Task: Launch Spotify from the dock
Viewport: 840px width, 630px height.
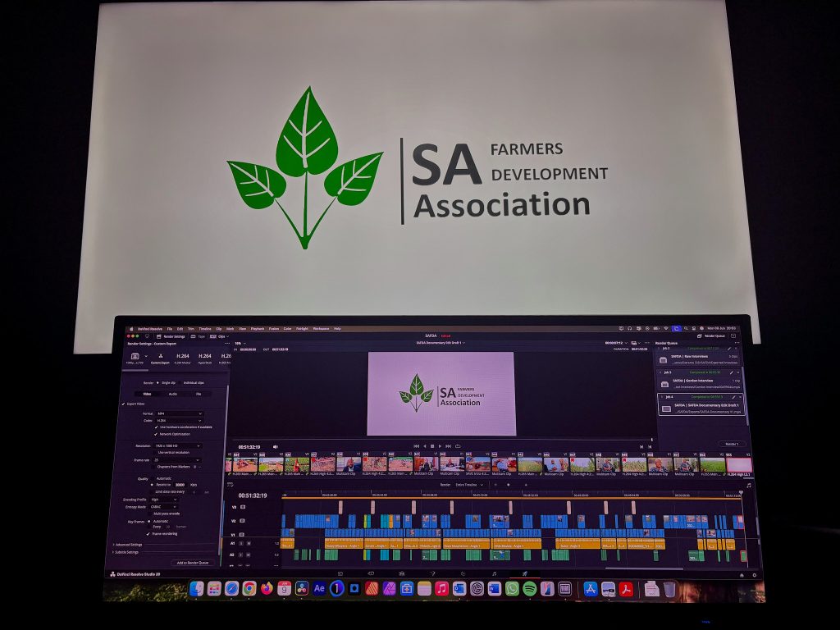Action: click(x=530, y=588)
